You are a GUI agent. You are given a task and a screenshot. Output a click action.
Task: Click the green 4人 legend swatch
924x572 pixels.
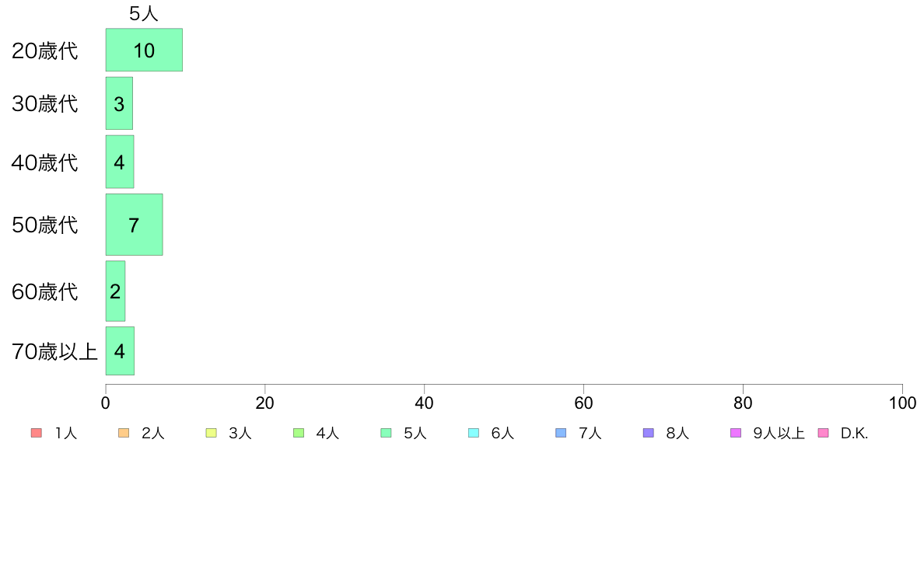pos(299,433)
